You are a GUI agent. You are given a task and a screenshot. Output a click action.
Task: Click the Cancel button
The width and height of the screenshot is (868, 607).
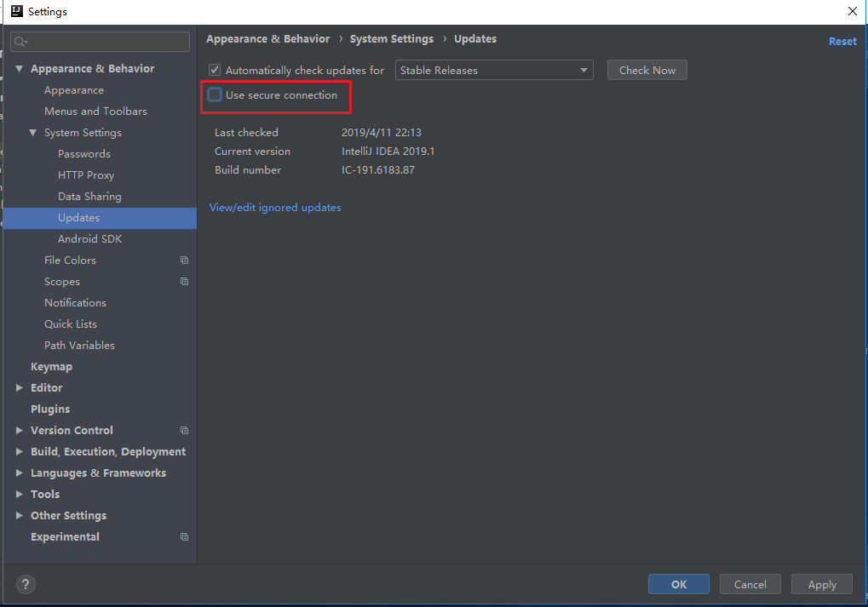tap(750, 584)
